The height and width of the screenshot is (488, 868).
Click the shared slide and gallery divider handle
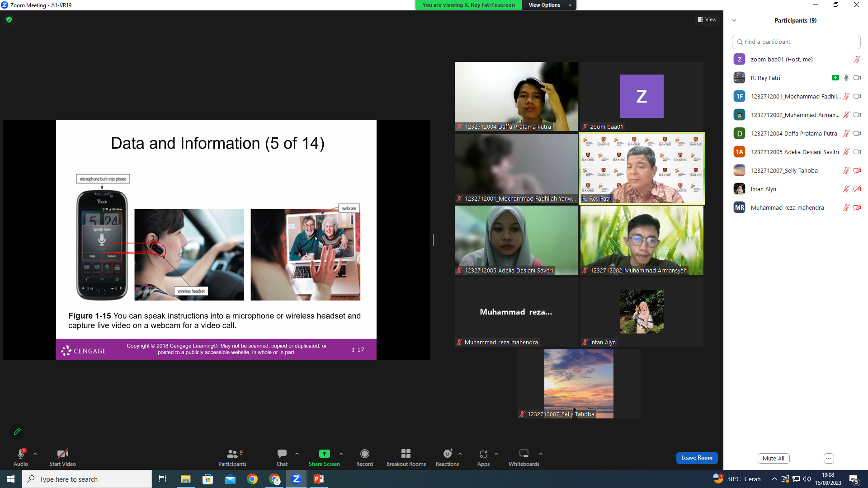pyautogui.click(x=433, y=240)
